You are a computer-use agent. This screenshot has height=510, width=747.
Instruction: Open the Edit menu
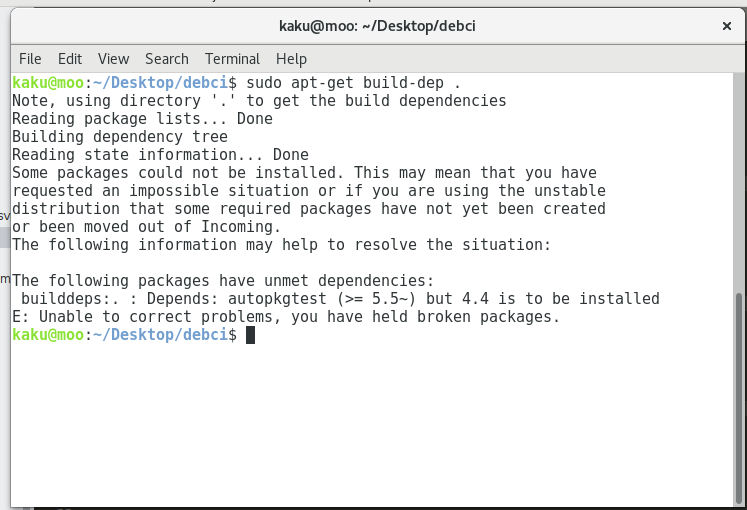click(x=70, y=59)
